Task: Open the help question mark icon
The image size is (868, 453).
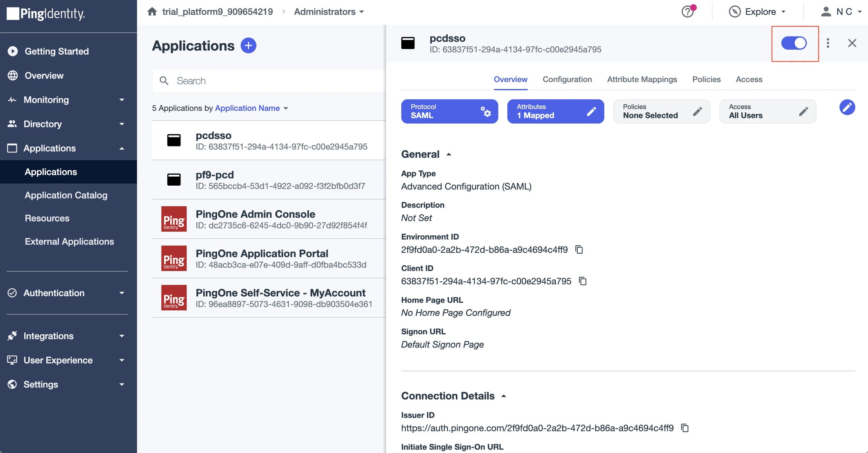Action: [x=688, y=12]
